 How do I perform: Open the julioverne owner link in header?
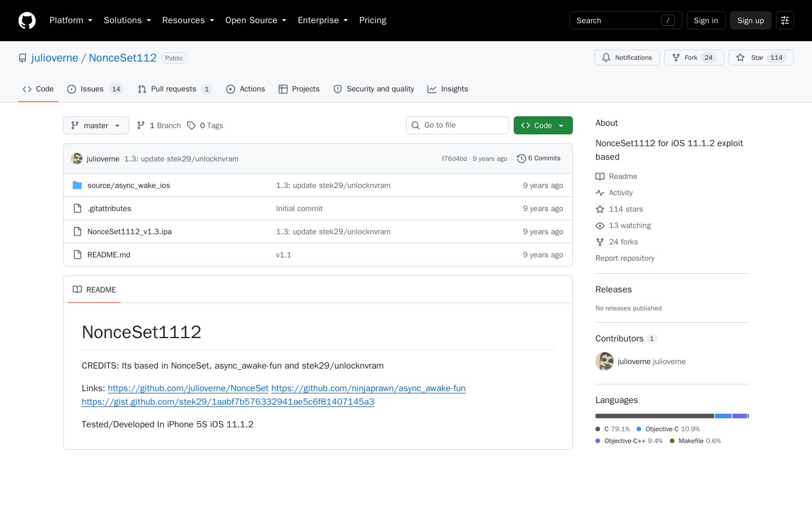coord(55,58)
